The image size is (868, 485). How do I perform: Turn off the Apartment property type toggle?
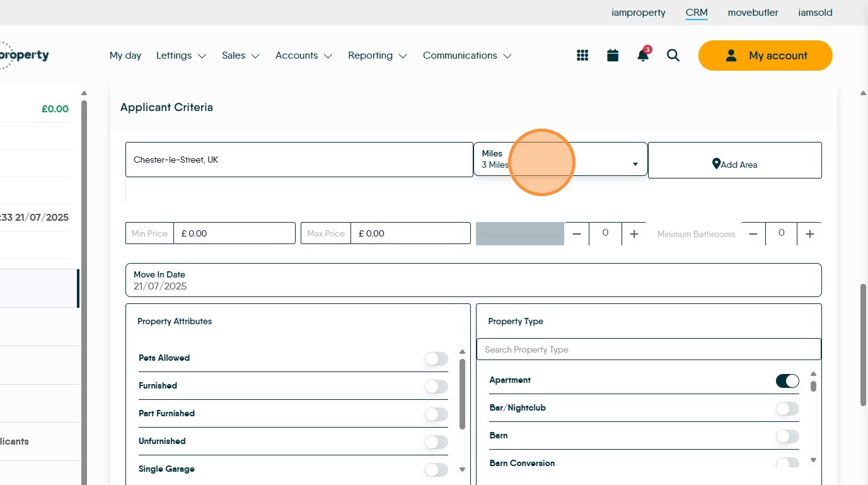pos(787,381)
